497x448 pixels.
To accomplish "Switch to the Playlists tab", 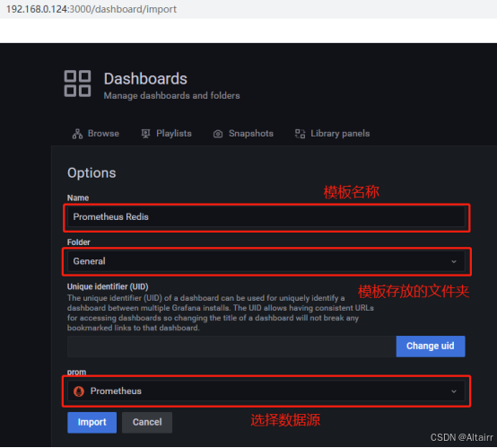I will click(x=166, y=134).
